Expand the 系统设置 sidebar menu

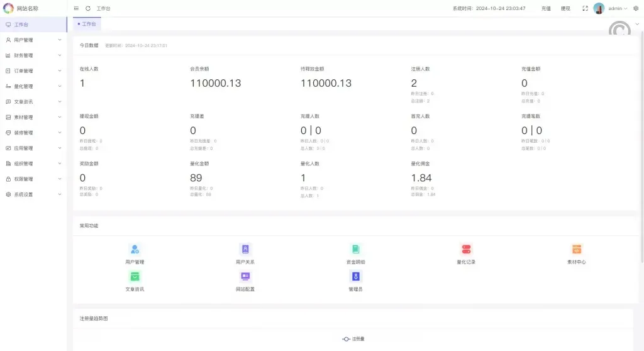33,194
